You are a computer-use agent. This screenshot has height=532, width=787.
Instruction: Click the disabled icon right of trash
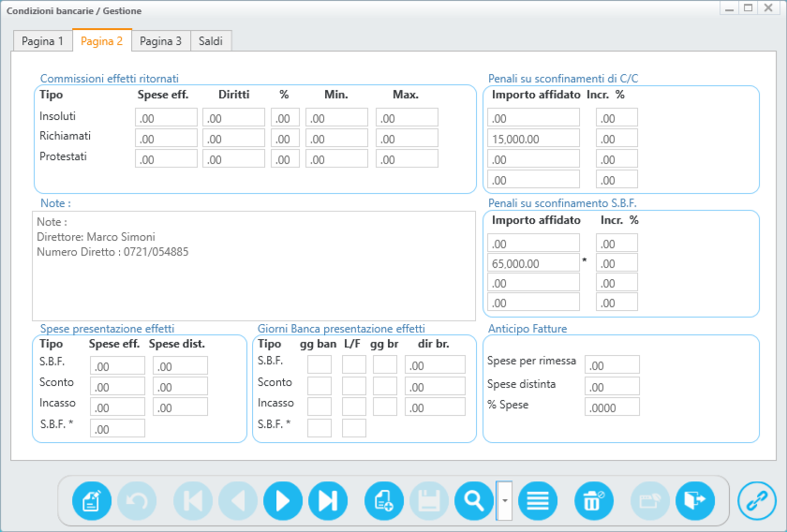pos(650,500)
